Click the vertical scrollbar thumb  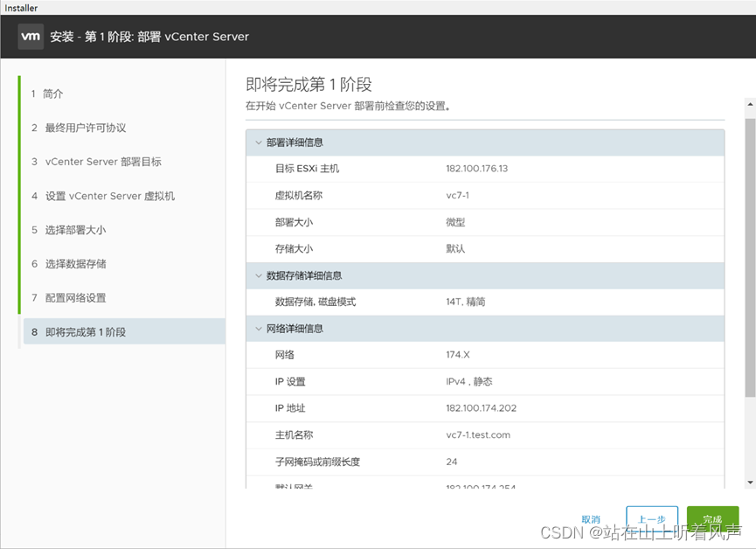point(750,257)
